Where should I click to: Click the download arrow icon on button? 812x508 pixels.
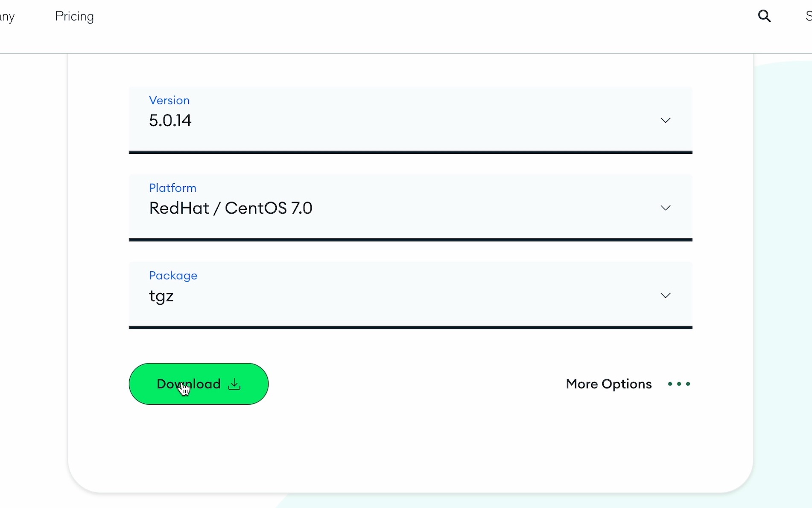coord(234,384)
